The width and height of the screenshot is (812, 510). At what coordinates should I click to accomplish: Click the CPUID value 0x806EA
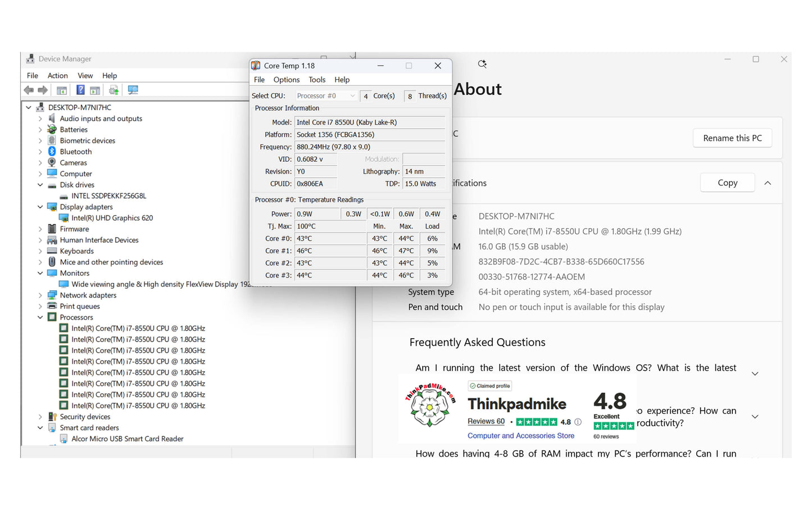316,184
